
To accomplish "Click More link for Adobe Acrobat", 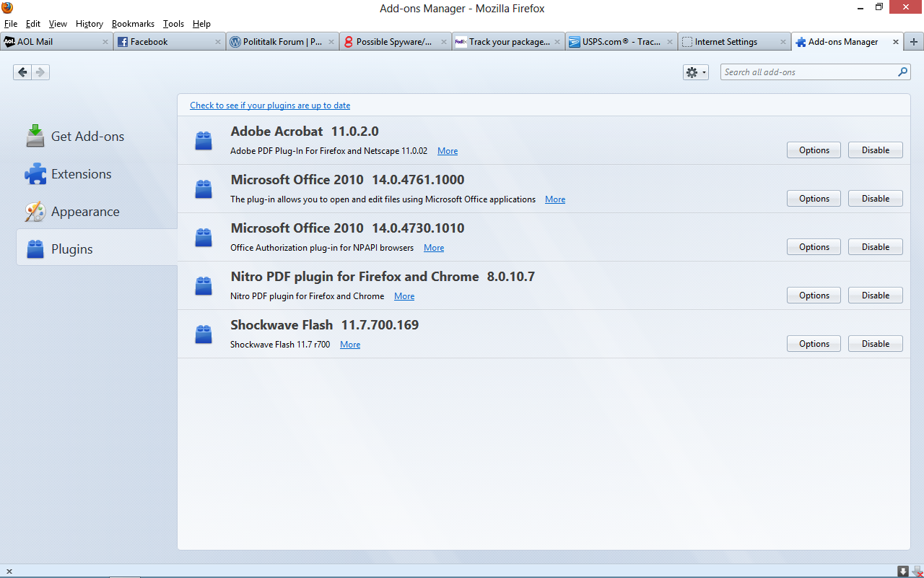I will tap(448, 151).
